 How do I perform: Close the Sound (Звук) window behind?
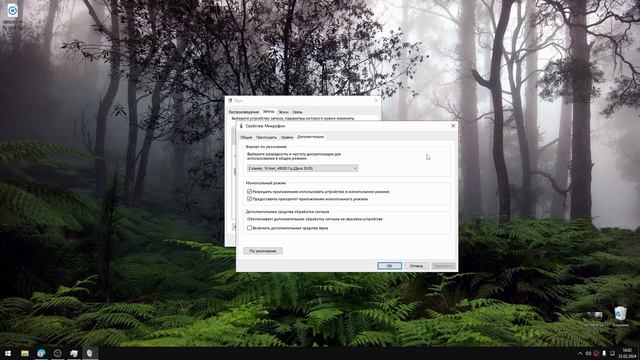(x=376, y=100)
